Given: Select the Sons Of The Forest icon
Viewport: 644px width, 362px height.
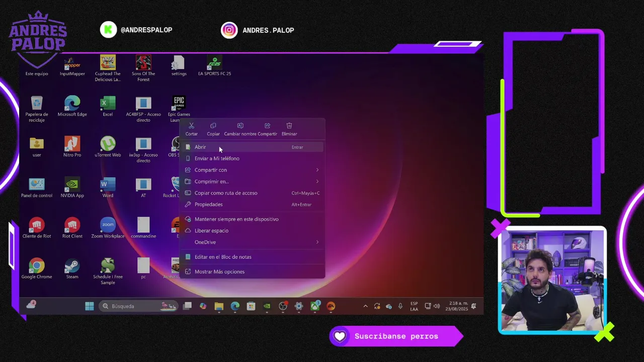Looking at the screenshot, I should tap(143, 69).
